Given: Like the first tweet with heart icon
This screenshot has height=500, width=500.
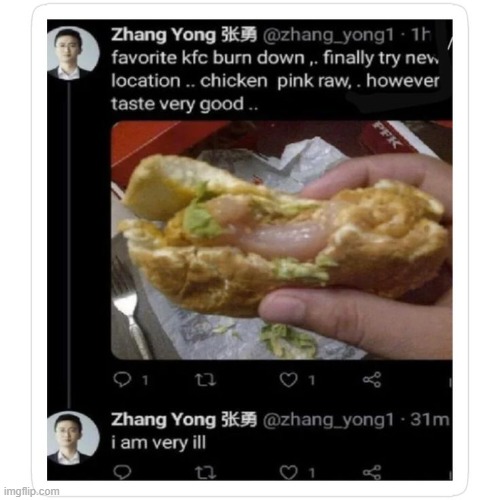Looking at the screenshot, I should coord(288,380).
